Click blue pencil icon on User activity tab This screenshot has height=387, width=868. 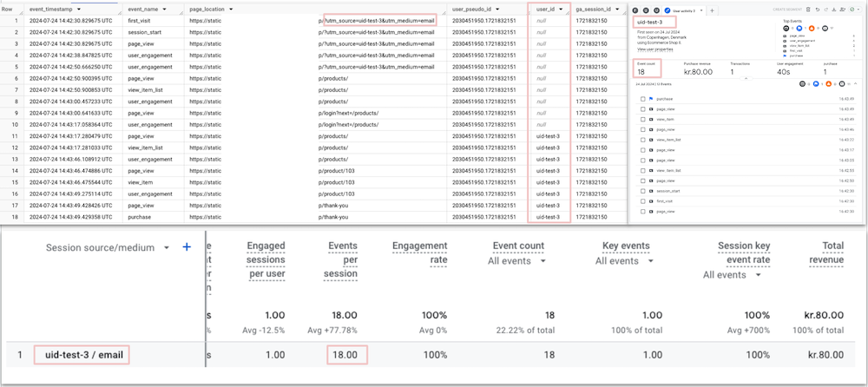pos(667,10)
